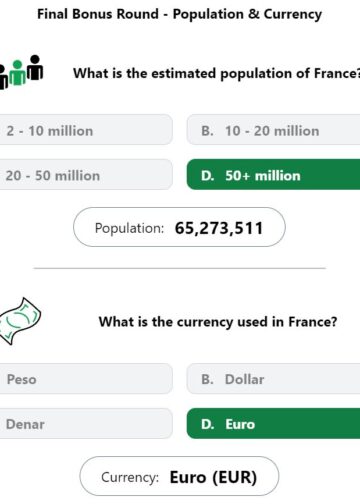360x504 pixels.
Task: Choose answer B. 10 - 20 million
Action: point(273,130)
